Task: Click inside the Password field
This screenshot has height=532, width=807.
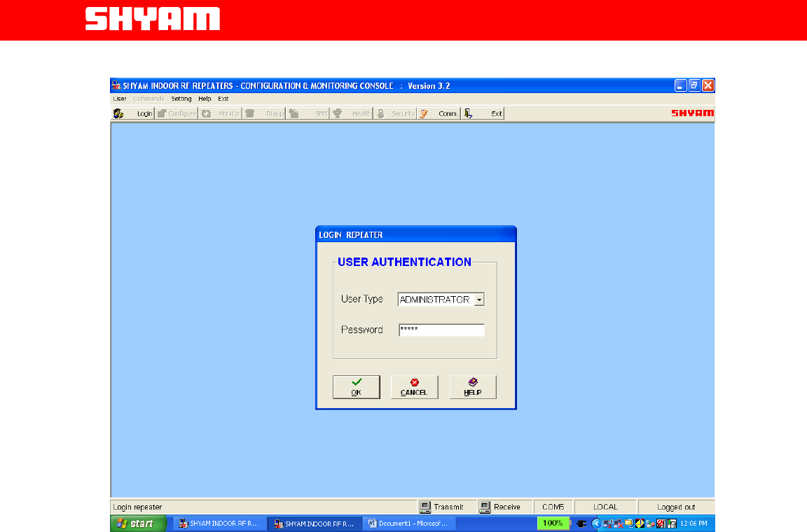Action: (x=441, y=330)
